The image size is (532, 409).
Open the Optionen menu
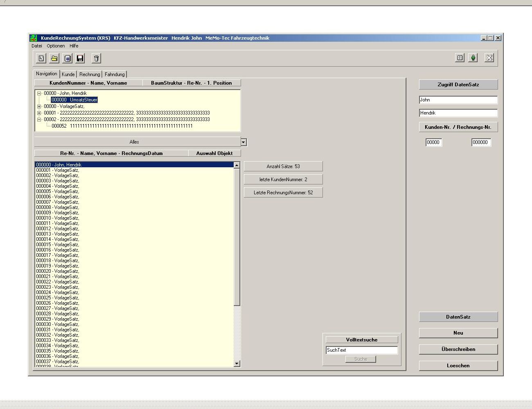pyautogui.click(x=56, y=46)
